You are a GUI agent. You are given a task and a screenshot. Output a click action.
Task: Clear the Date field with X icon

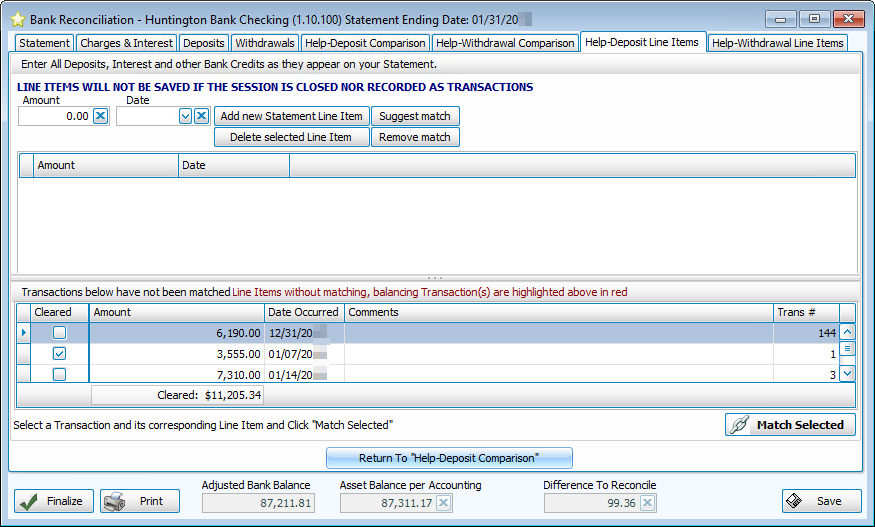pos(201,116)
